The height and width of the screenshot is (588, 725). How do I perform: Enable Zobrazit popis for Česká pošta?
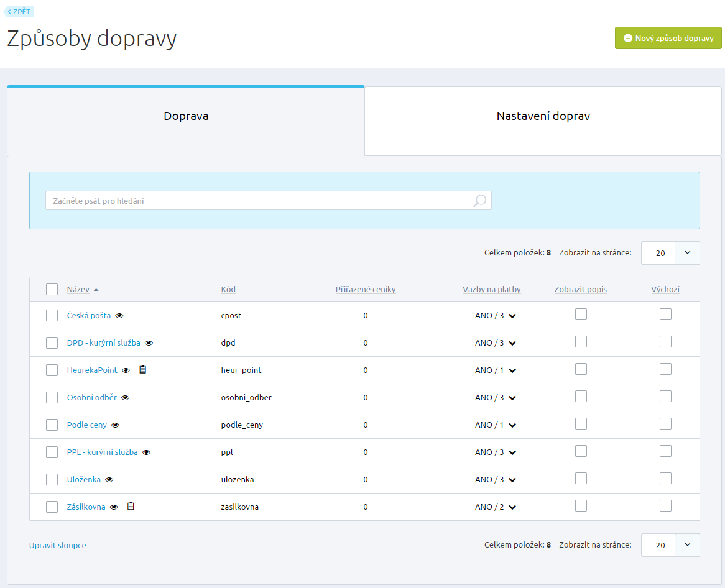click(581, 315)
